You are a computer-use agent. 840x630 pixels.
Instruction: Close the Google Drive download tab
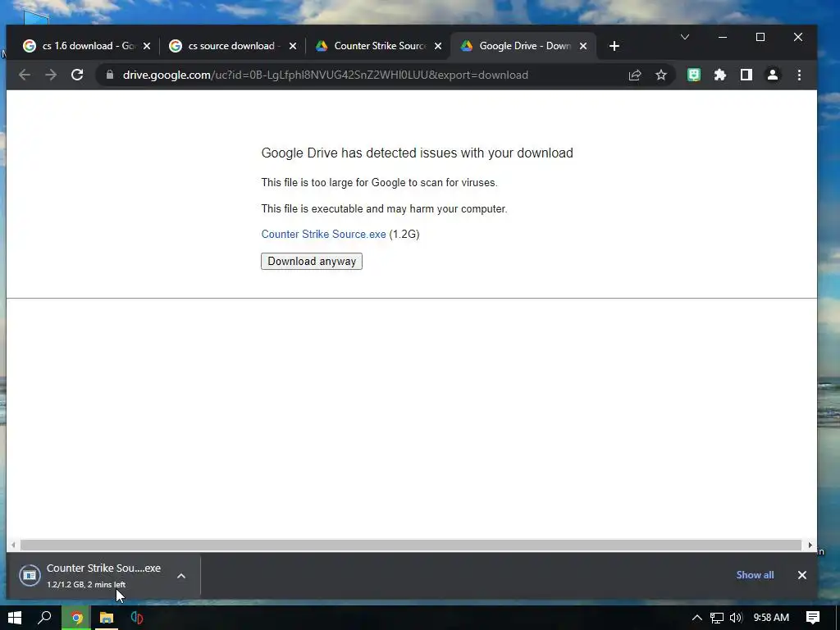pos(583,46)
